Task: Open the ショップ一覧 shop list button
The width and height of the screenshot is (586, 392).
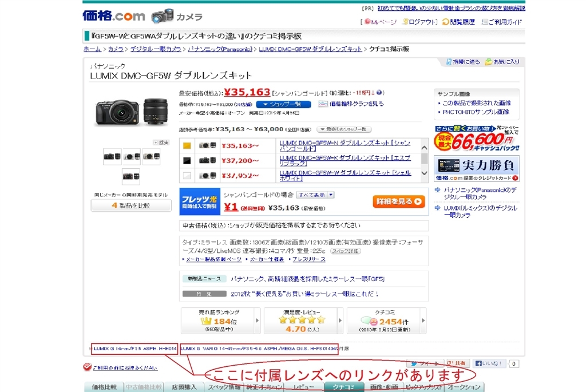Action: [283, 104]
